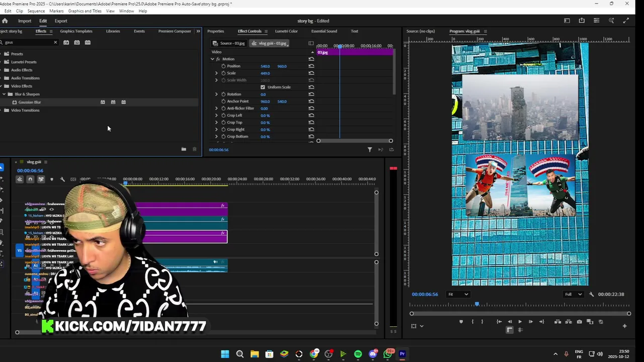Open the Effect Controls filter properties icon
Image resolution: width=644 pixels, height=362 pixels.
pos(370,149)
